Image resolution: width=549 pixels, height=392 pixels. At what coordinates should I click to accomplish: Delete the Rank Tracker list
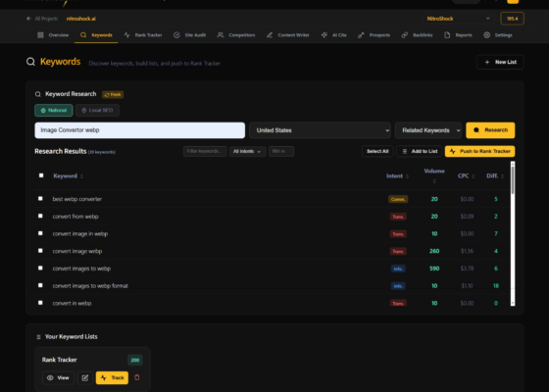[x=137, y=377]
